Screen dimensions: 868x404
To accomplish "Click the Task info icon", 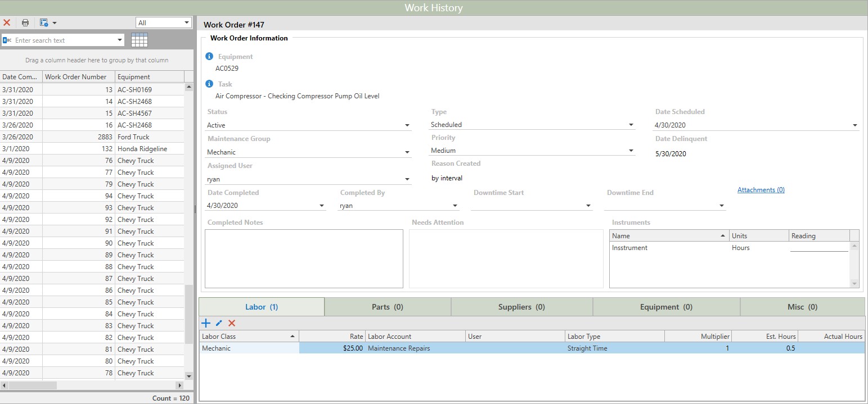I will coord(209,84).
